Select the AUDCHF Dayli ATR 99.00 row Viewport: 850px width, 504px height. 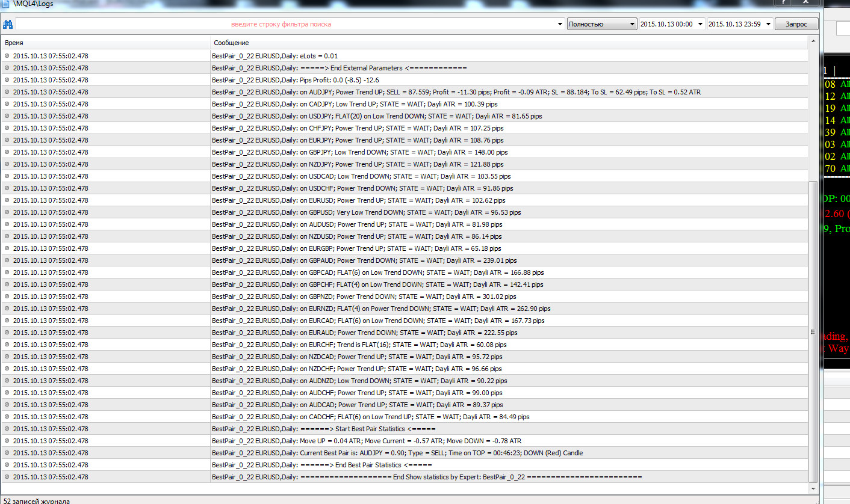click(405, 393)
